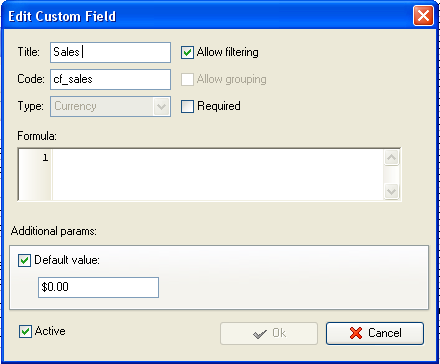This screenshot has height=364, width=440.
Task: Enable the Required checkbox
Action: pos(187,106)
